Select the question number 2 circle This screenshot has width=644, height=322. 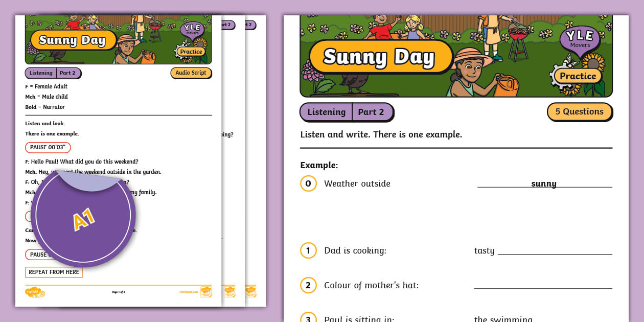coord(308,285)
